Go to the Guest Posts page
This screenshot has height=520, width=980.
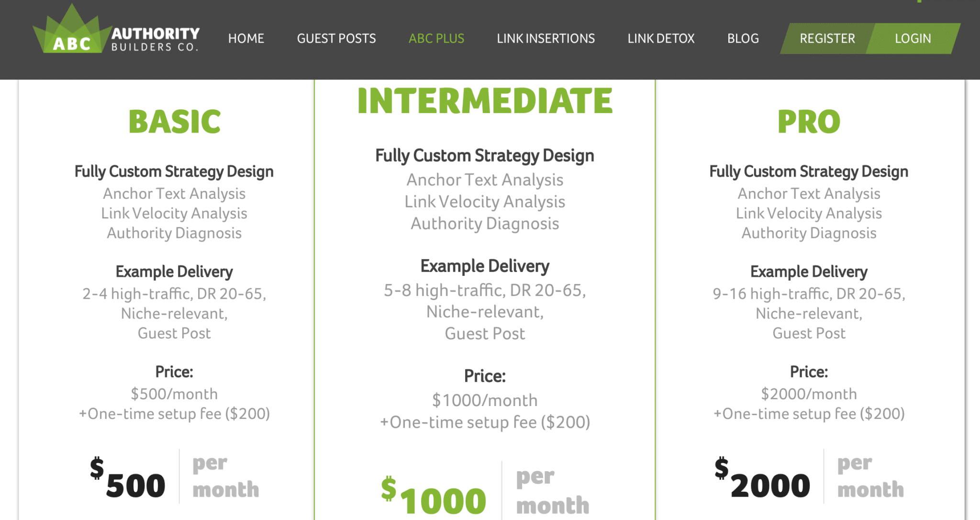[336, 38]
